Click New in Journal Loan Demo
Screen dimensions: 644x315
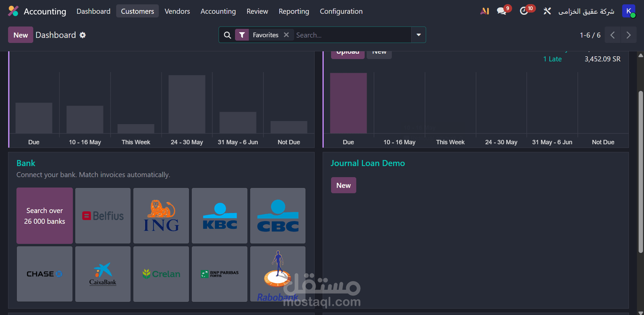coord(343,185)
